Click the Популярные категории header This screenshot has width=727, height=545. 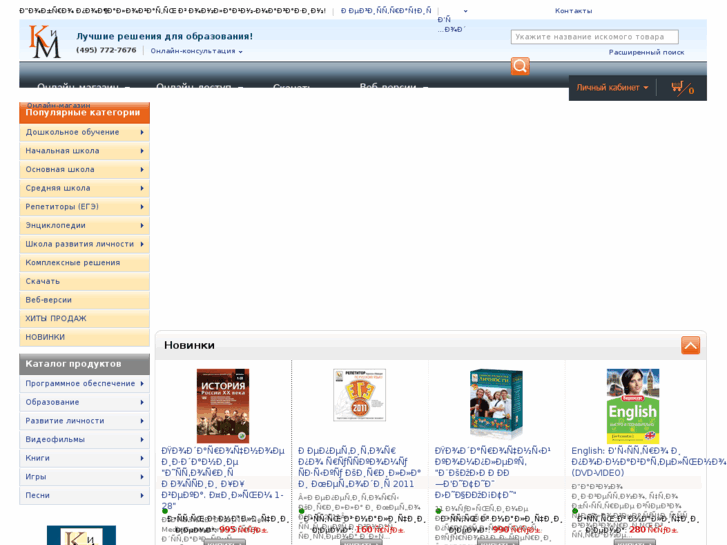coord(84,113)
